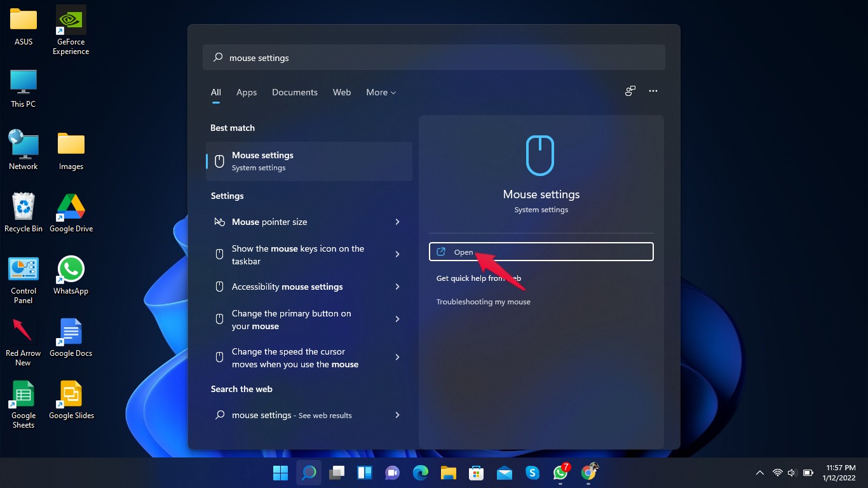Open Teams Chat from the taskbar
Image resolution: width=868 pixels, height=488 pixels.
(x=392, y=473)
